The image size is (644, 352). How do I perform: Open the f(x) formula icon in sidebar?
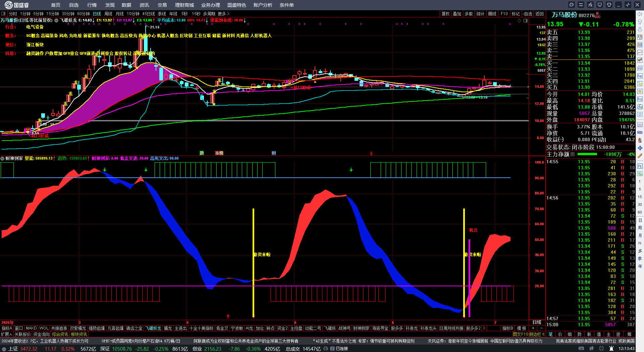tap(640, 107)
